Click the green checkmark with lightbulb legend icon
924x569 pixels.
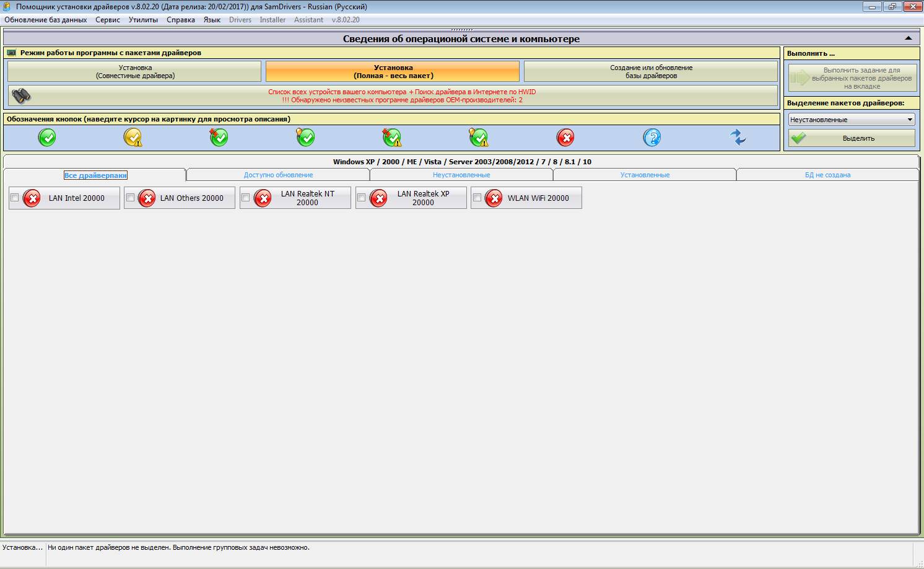[x=305, y=137]
